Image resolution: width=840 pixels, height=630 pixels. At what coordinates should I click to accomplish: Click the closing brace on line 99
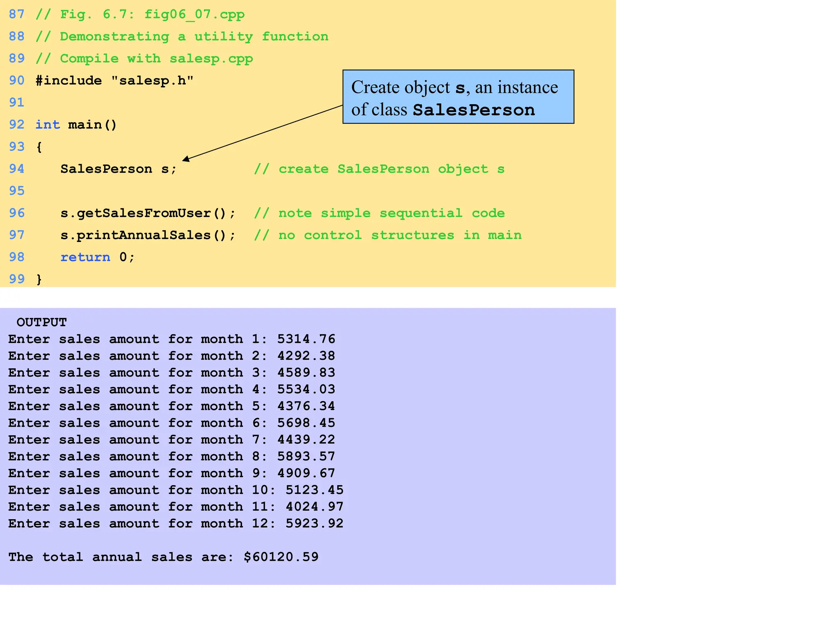tap(39, 280)
